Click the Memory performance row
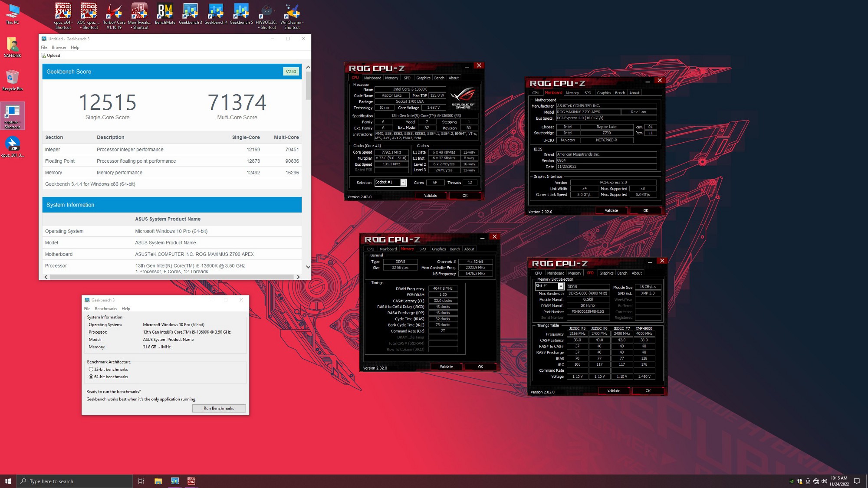Image resolution: width=868 pixels, height=488 pixels. point(172,173)
